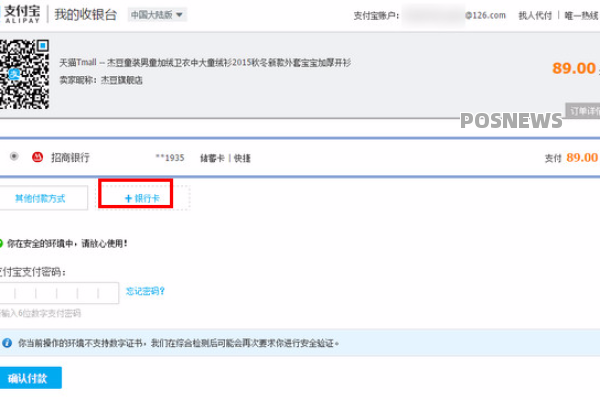Viewport: 600px width, 400px height.
Task: Click the Alipay 支付宝 logo
Action: (x=21, y=14)
